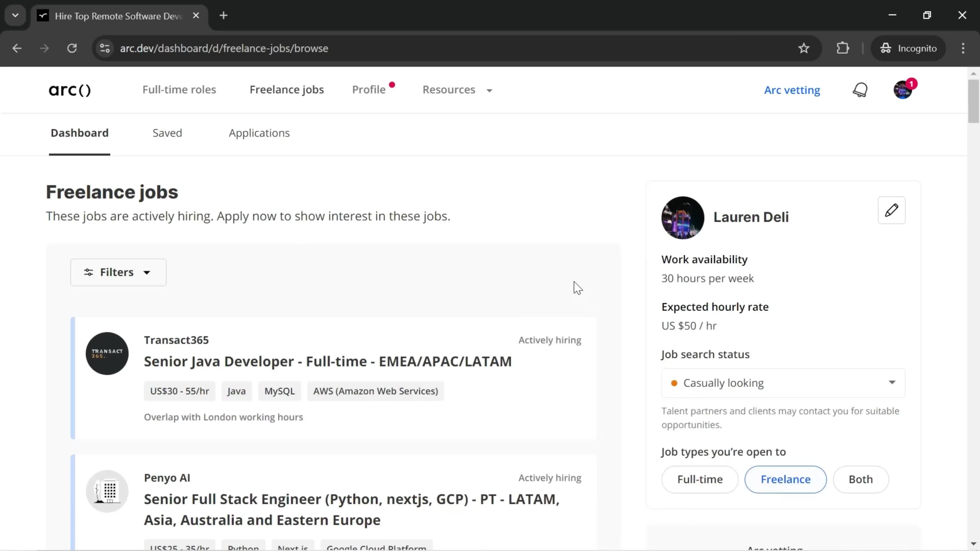Open the Resources navigation dropdown
Screen dimensions: 980x551
(x=457, y=90)
